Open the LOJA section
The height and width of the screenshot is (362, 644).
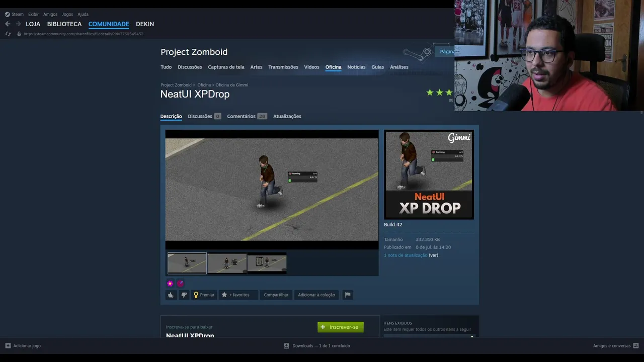coord(33,24)
